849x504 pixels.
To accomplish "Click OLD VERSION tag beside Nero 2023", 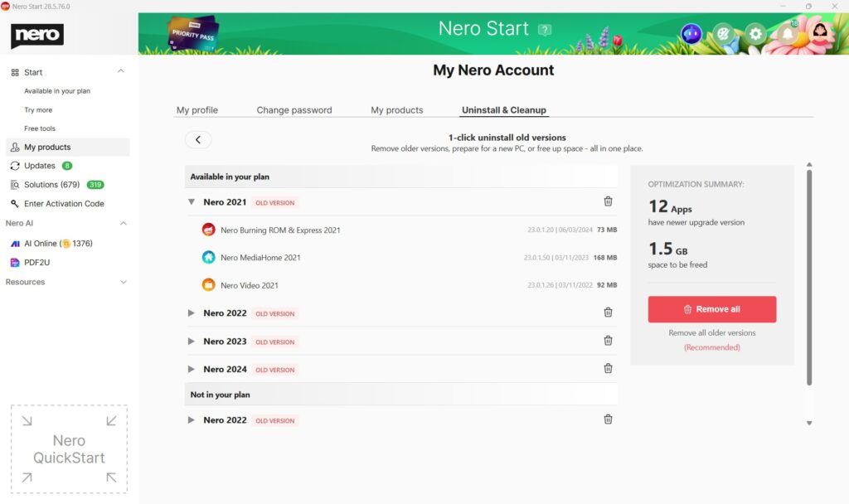I will (275, 342).
